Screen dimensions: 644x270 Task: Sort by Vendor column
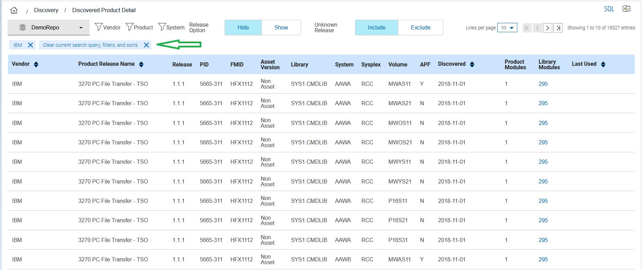pos(36,64)
